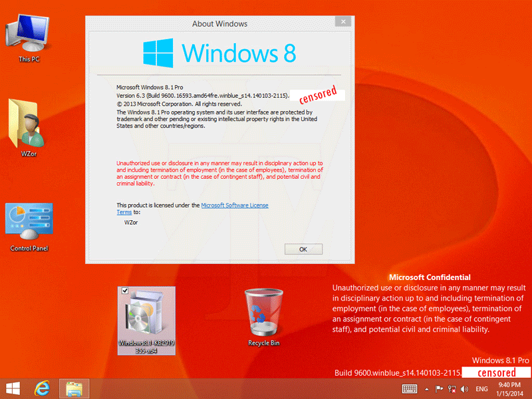Launch Internet Explorer from the taskbar

coord(43,388)
